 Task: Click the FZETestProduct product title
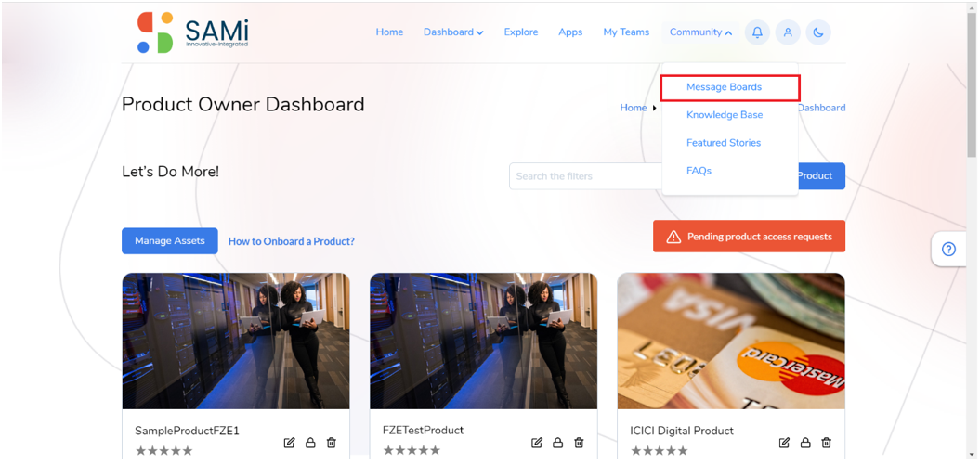click(424, 431)
